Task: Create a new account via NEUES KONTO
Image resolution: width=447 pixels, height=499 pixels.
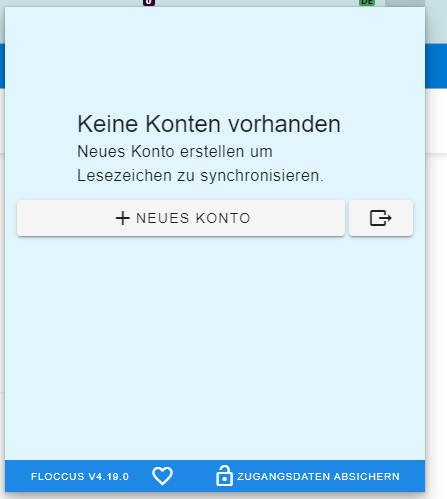Action: 181,218
